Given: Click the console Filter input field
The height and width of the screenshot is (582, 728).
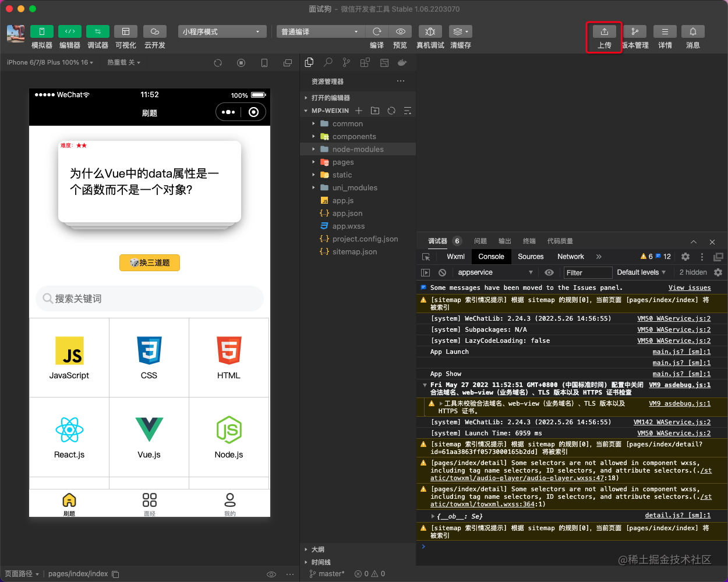Looking at the screenshot, I should 588,272.
